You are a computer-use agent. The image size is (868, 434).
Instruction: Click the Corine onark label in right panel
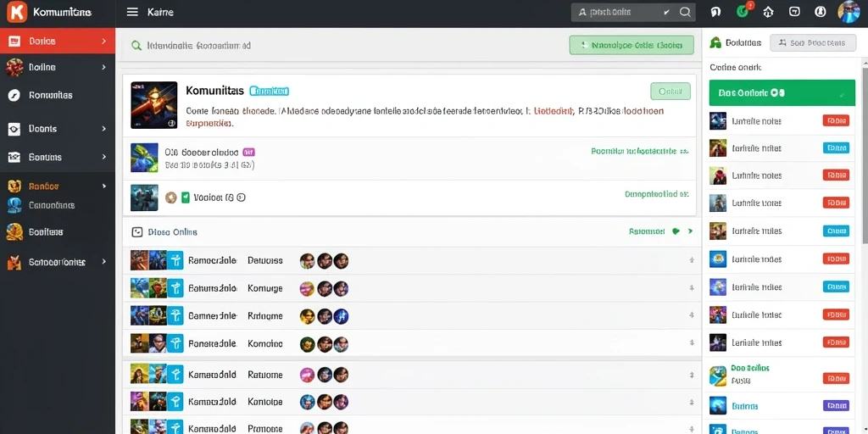736,68
